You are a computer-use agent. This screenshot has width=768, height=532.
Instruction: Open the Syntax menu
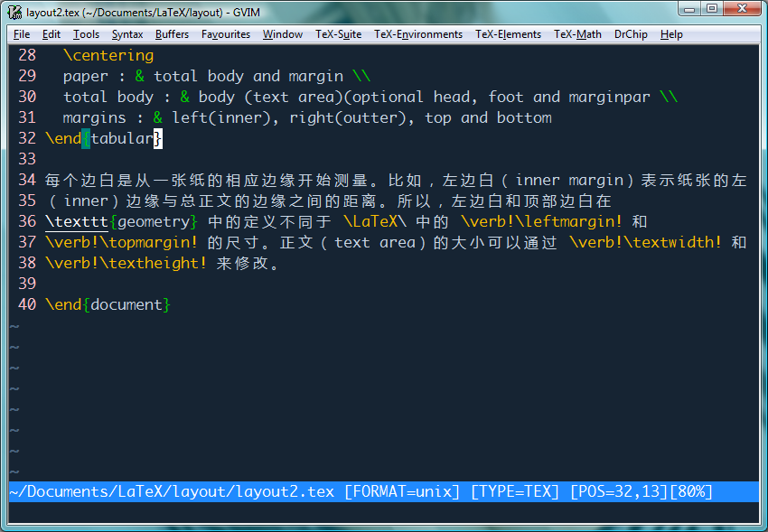point(127,34)
